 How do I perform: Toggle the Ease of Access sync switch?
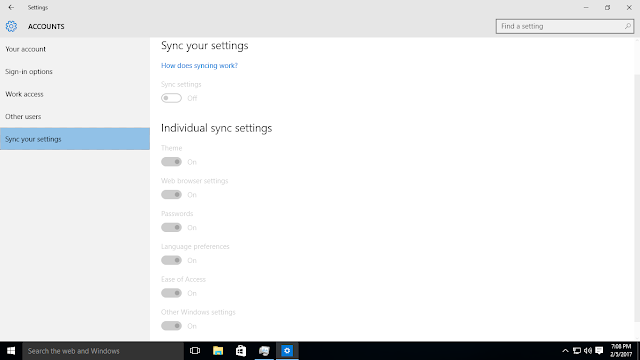click(171, 293)
